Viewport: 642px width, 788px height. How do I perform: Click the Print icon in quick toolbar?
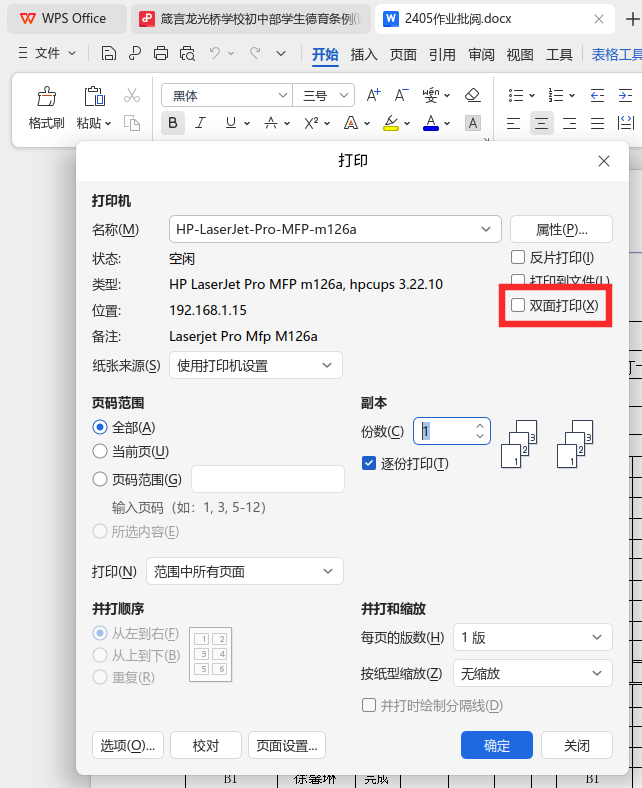pyautogui.click(x=161, y=53)
